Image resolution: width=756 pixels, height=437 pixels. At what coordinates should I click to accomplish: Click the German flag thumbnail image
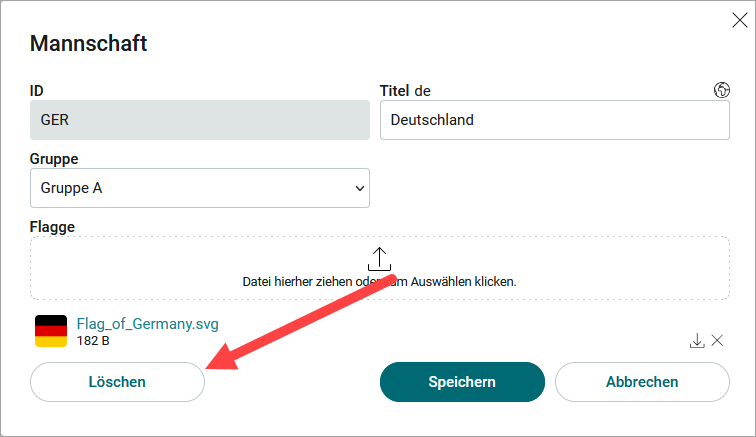(51, 331)
